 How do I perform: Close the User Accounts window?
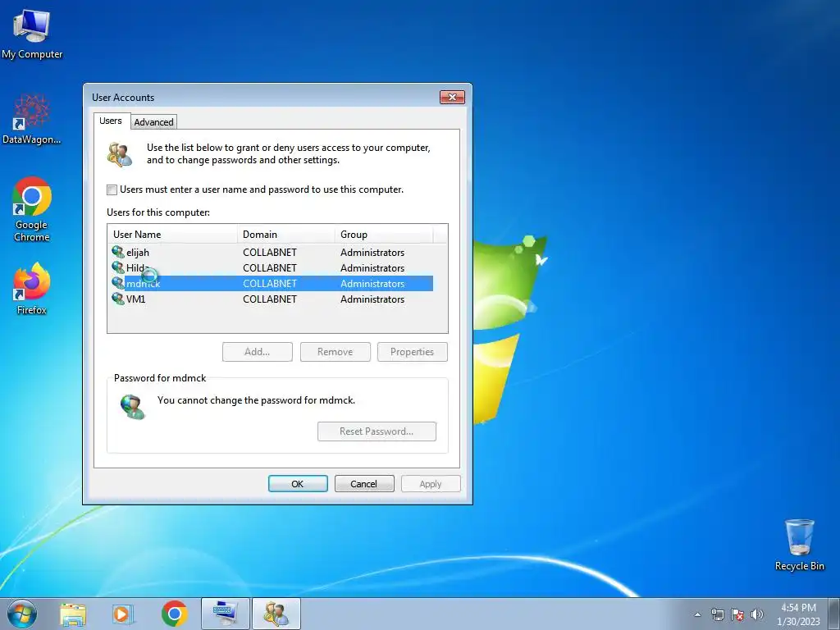(452, 97)
